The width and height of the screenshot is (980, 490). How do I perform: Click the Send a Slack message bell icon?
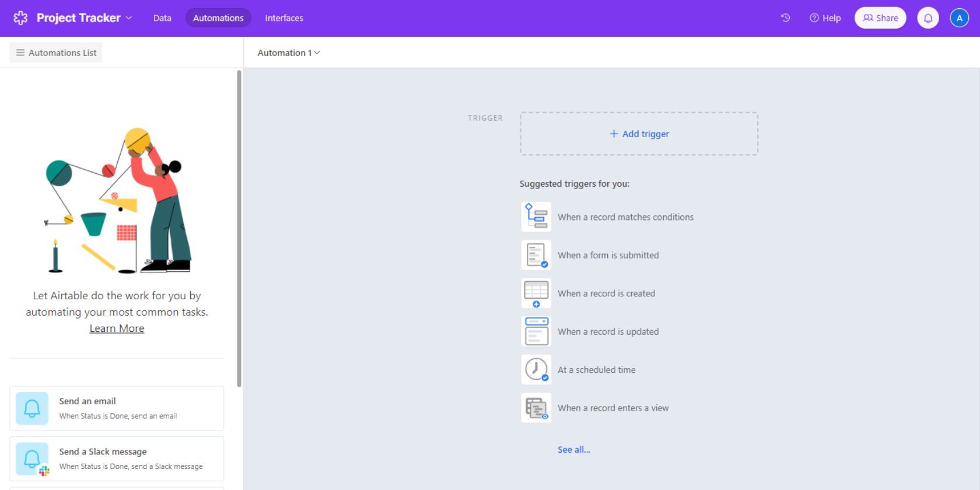(x=32, y=459)
